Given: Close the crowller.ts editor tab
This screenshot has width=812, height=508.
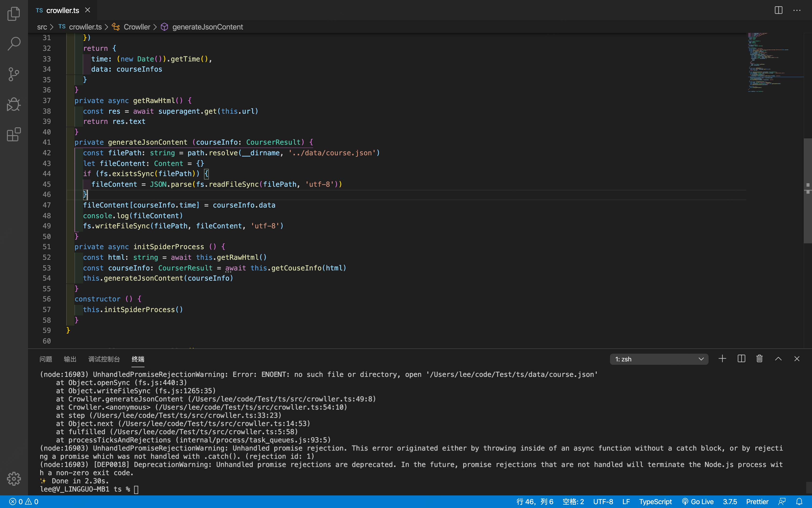Looking at the screenshot, I should [87, 10].
